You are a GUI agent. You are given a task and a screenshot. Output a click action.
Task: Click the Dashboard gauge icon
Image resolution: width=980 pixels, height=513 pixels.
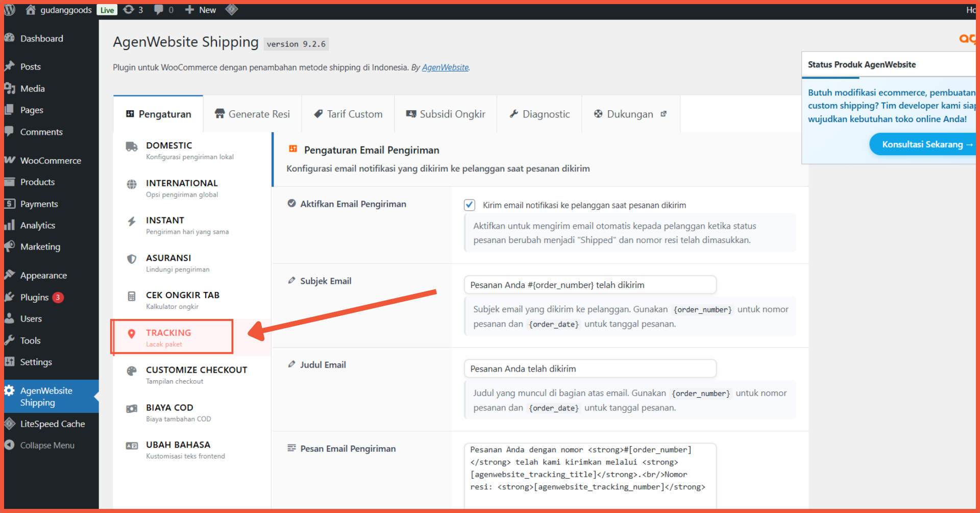coord(9,38)
